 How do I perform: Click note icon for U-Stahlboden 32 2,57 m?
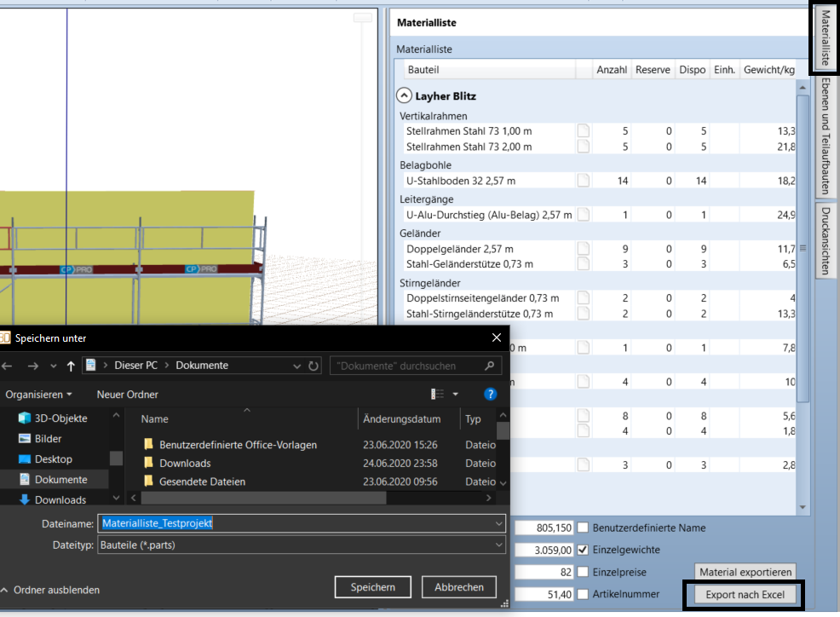(x=584, y=181)
